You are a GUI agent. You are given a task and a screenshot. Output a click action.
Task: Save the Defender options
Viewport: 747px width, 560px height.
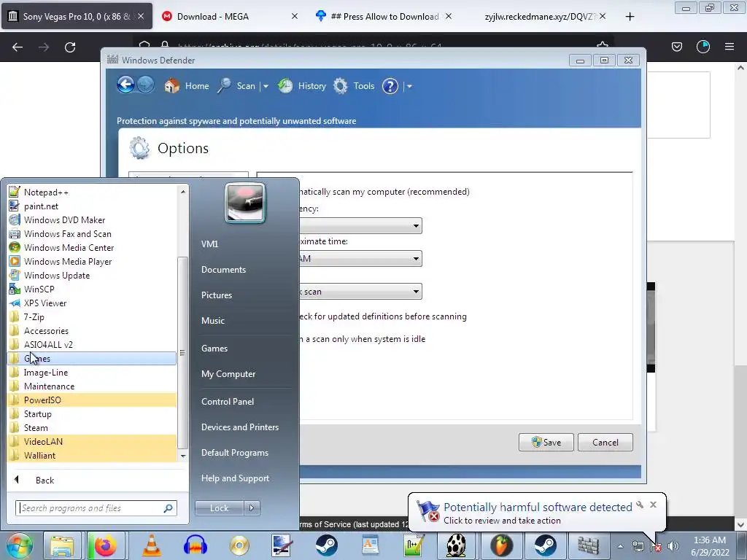[546, 443]
